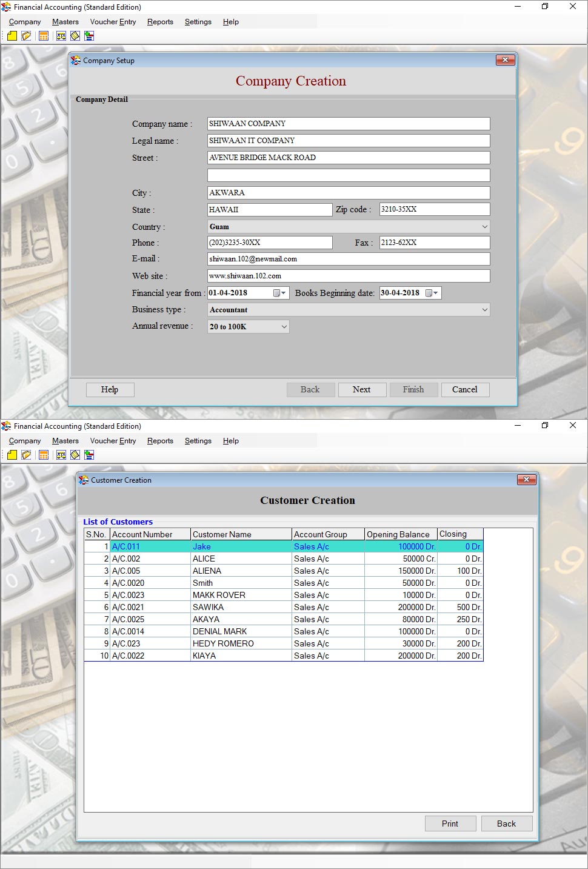Click the calculator icon in the toolbar
This screenshot has width=588, height=869.
pyautogui.click(x=43, y=36)
